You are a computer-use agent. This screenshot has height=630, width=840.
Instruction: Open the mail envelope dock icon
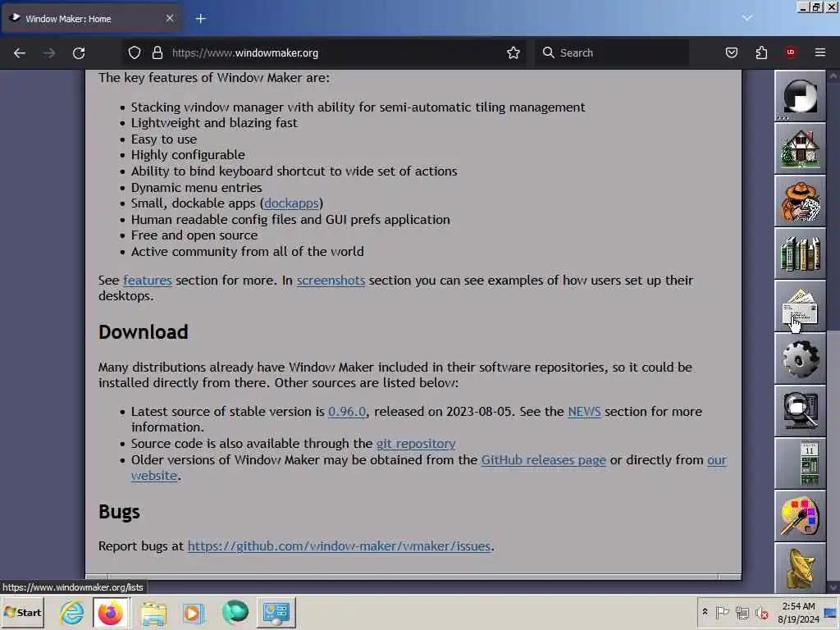[801, 307]
